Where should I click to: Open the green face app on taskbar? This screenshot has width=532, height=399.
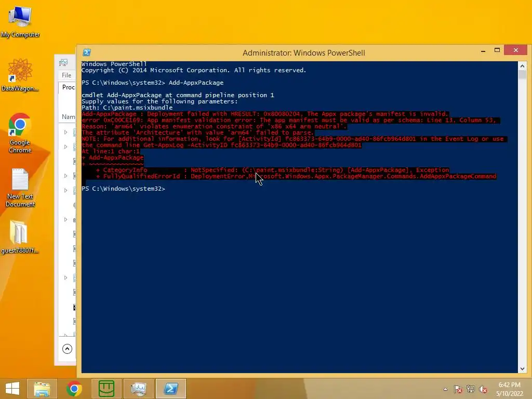(107, 389)
